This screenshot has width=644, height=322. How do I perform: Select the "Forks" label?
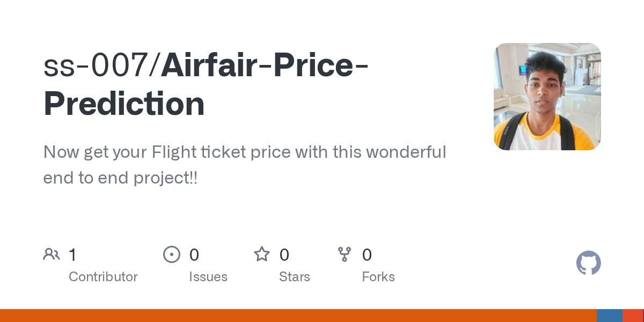[x=378, y=277]
